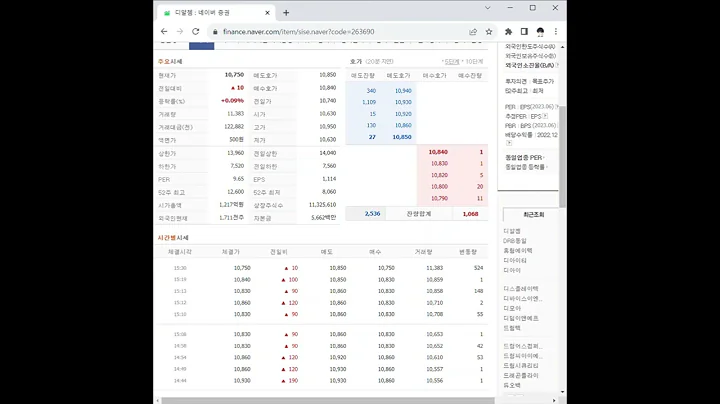Go back with the browser back arrow

(x=164, y=32)
